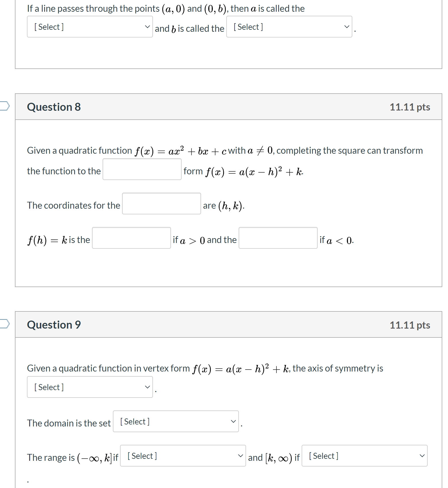Click the 11.11 pts label on Question 9
448x488 pixels.
pyautogui.click(x=410, y=324)
